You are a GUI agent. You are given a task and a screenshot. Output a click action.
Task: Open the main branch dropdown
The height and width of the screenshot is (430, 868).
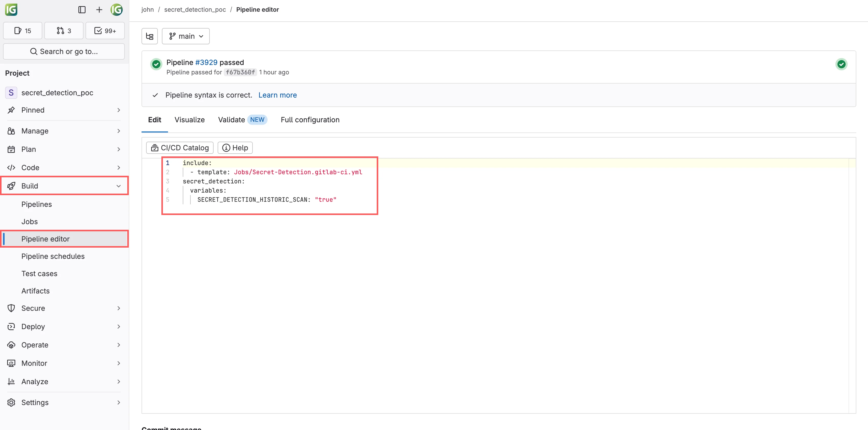point(186,36)
